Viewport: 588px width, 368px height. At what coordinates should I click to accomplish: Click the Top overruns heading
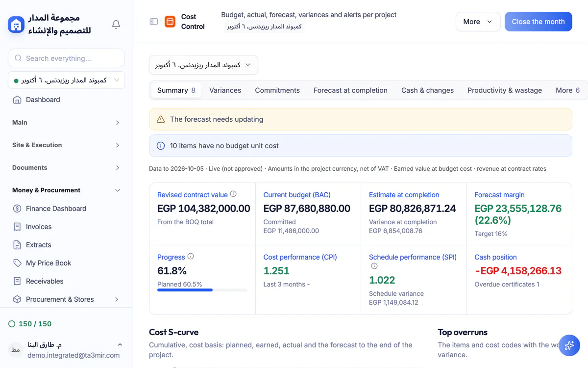[x=463, y=332]
